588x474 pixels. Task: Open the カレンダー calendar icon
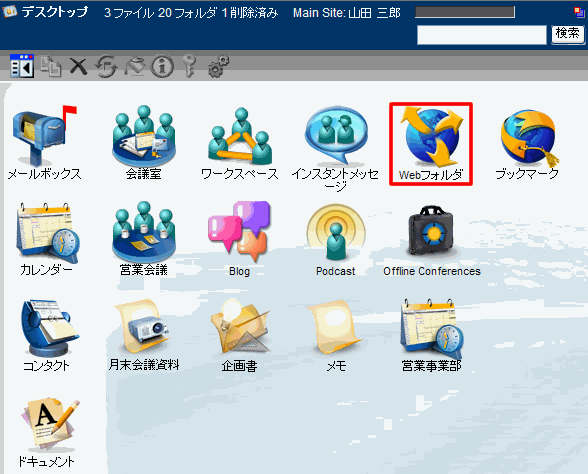point(47,233)
